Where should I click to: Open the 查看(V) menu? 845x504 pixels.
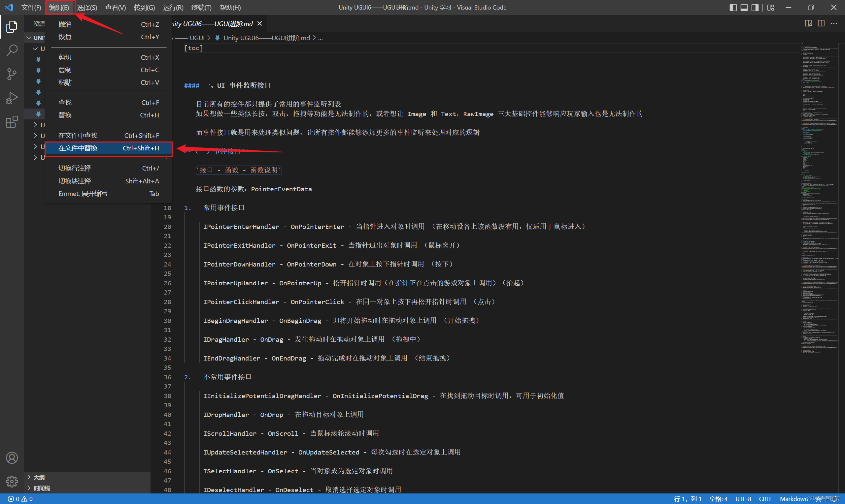pyautogui.click(x=115, y=8)
